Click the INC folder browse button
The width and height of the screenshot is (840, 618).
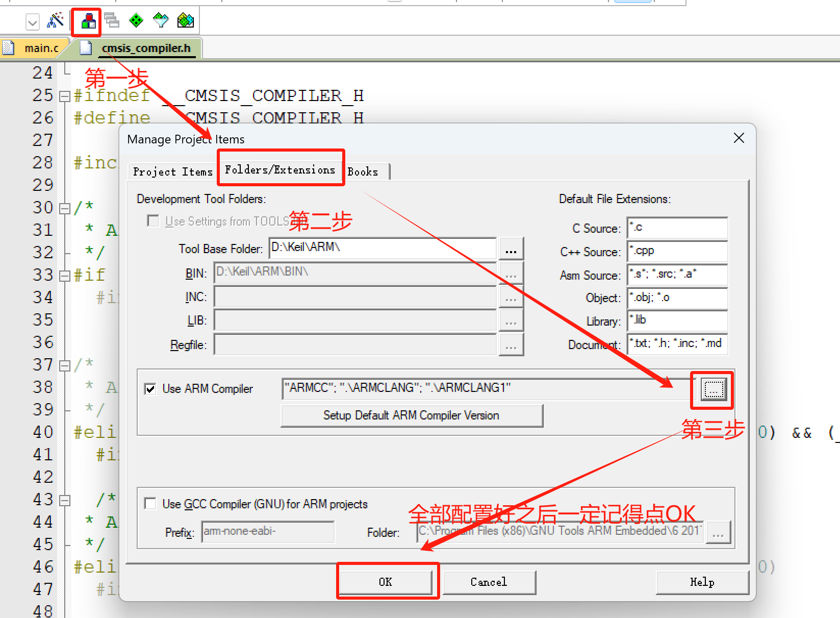tap(511, 296)
